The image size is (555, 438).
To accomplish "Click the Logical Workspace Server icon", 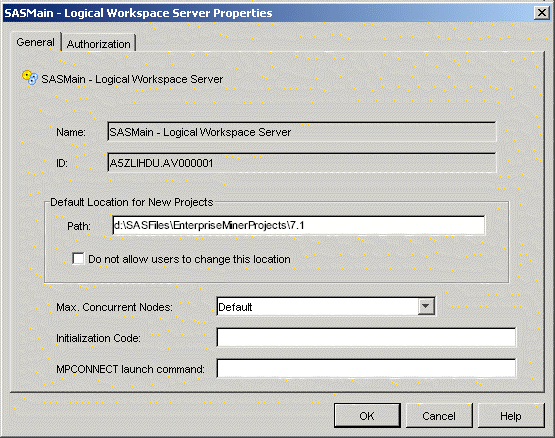I will [x=30, y=78].
